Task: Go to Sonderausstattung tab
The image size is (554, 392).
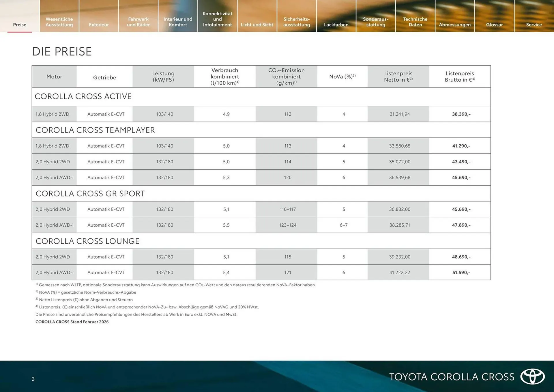Action: click(375, 22)
